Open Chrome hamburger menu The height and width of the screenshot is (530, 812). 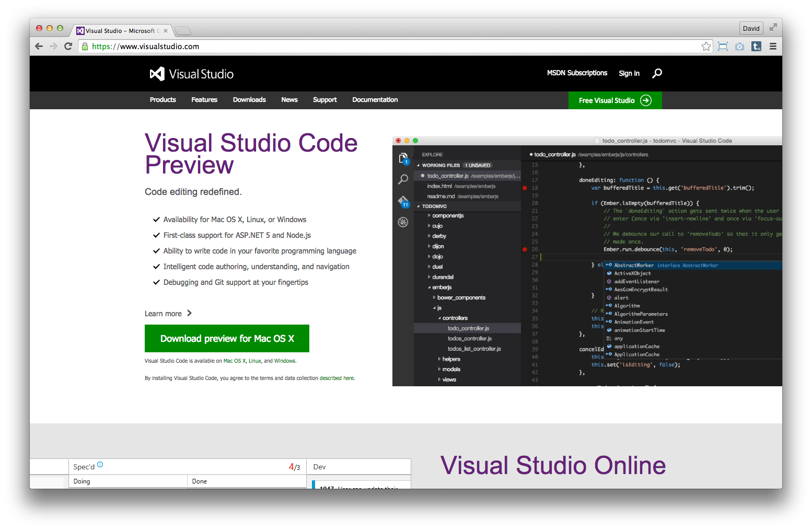point(773,47)
